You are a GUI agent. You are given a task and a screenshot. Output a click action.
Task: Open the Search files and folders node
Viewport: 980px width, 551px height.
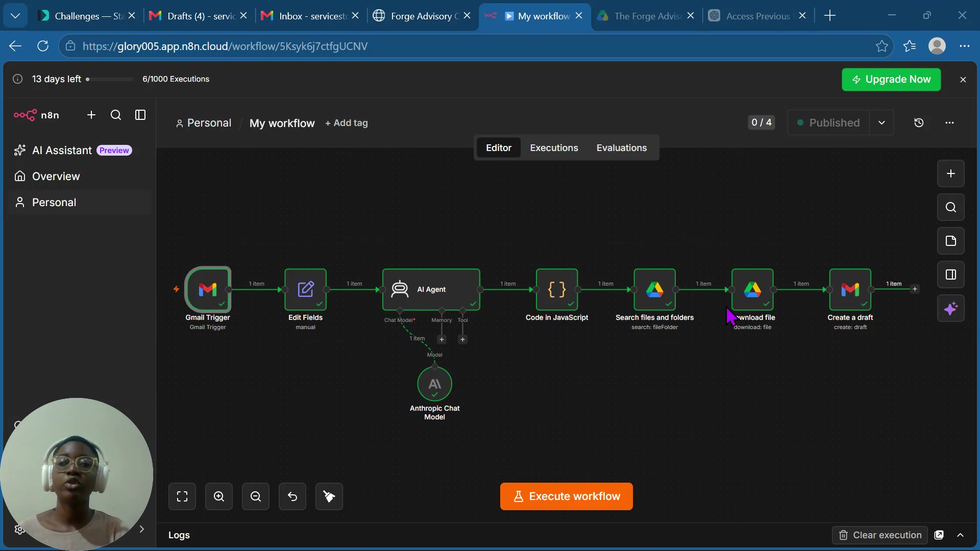654,289
